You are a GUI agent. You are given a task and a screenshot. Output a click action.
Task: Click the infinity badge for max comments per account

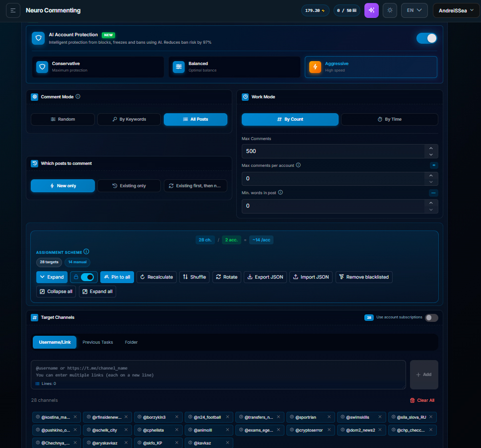(433, 165)
